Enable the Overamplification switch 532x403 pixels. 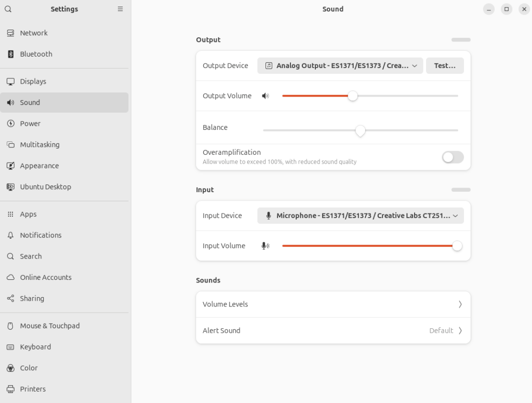(453, 157)
